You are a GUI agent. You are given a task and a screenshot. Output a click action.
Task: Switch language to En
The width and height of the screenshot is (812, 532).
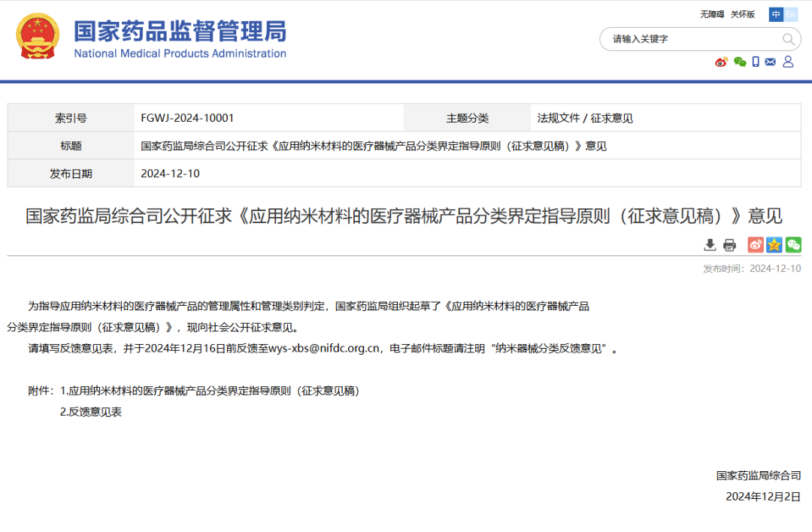(x=790, y=14)
